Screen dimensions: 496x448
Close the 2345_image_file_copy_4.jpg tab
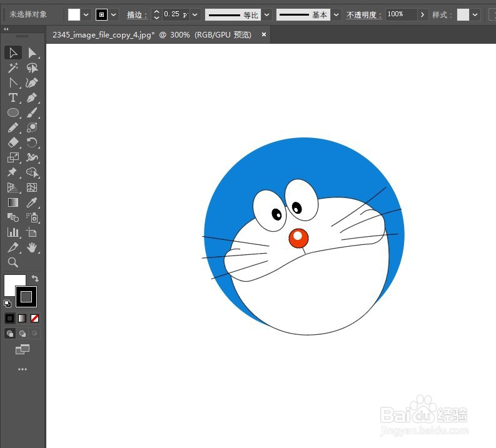click(264, 34)
